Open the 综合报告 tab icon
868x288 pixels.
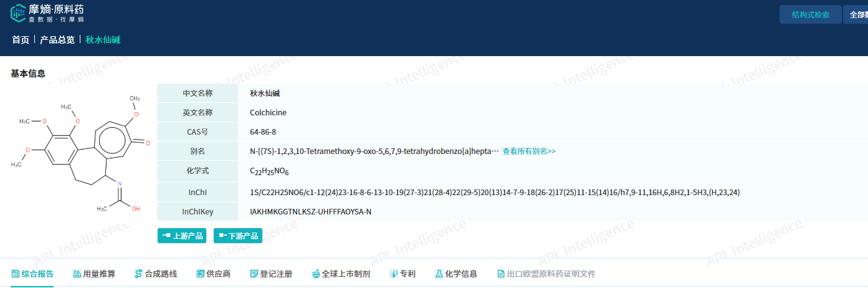[16, 274]
